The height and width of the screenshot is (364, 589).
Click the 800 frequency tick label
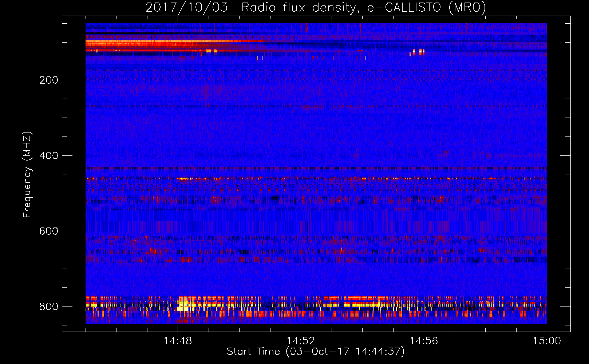point(49,306)
